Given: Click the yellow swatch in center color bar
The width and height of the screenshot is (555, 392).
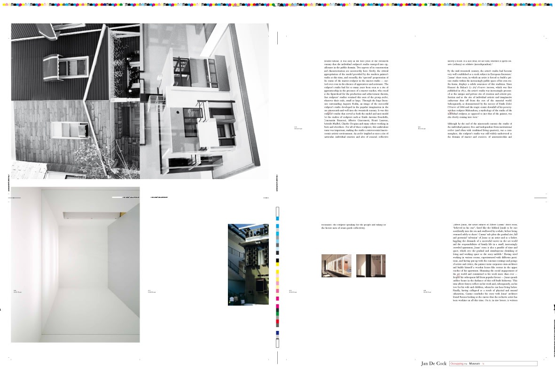Looking at the screenshot, I should tap(277, 272).
